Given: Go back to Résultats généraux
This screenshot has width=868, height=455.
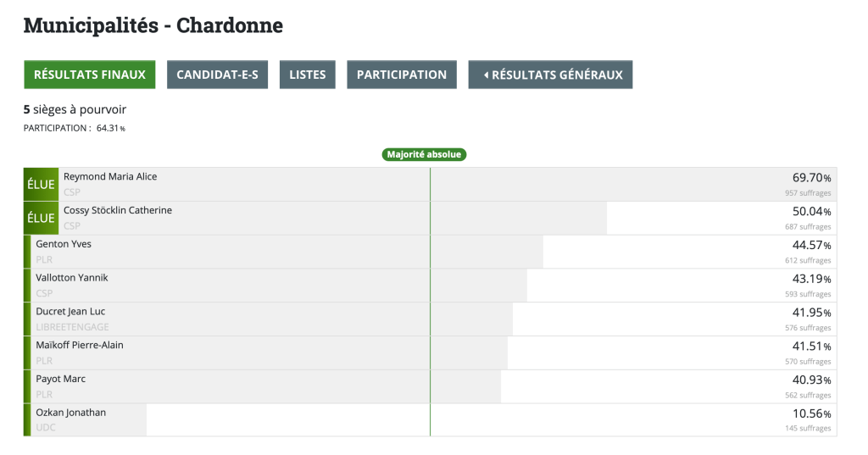Looking at the screenshot, I should point(551,75).
